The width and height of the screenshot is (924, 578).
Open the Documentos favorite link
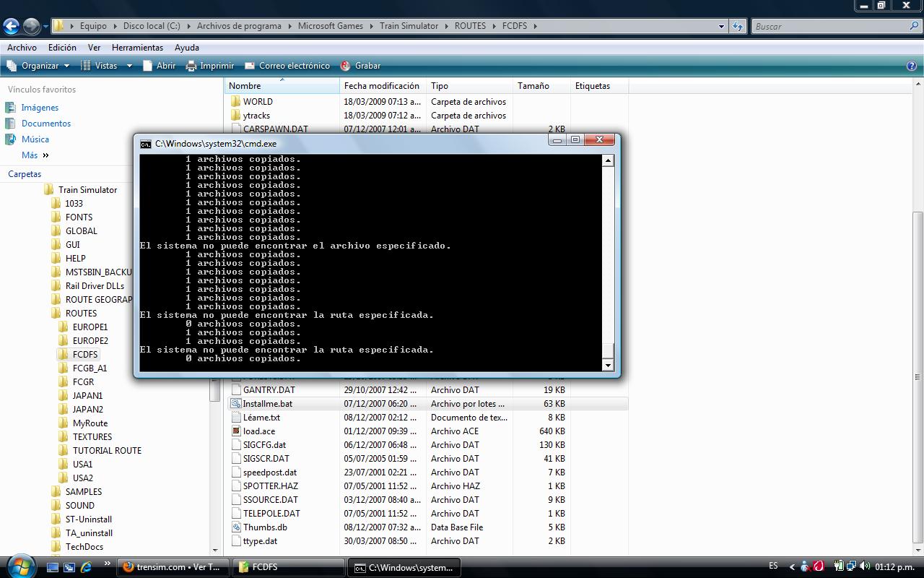(46, 124)
